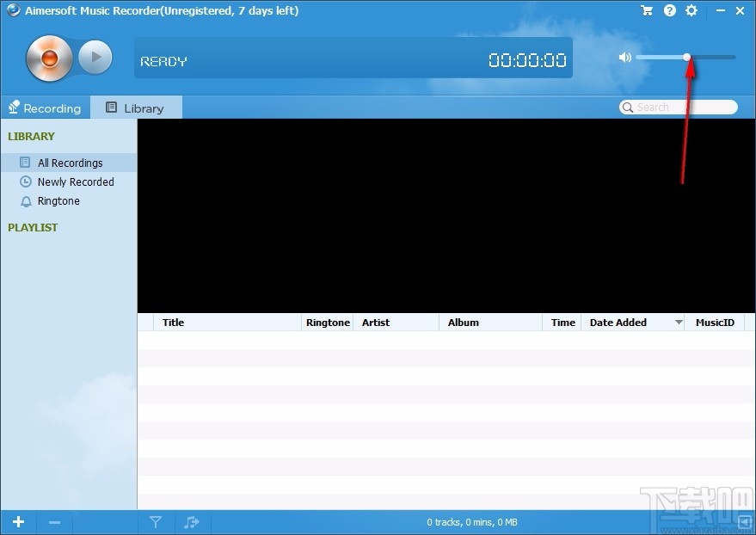The height and width of the screenshot is (535, 756).
Task: Open the Help question mark icon
Action: (669, 10)
